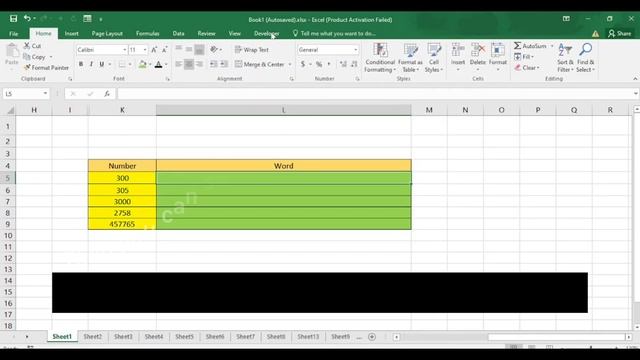The width and height of the screenshot is (640, 360).
Task: Switch to the Insert tab
Action: click(71, 33)
